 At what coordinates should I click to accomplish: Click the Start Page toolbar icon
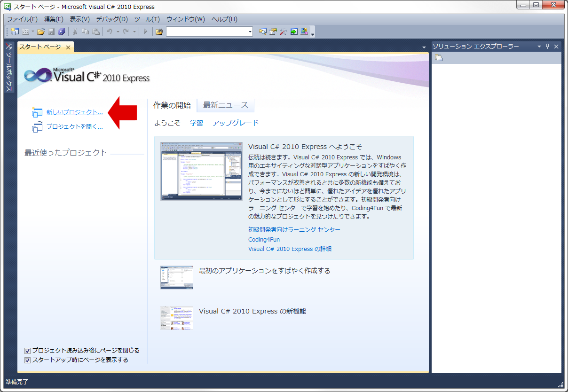[294, 31]
